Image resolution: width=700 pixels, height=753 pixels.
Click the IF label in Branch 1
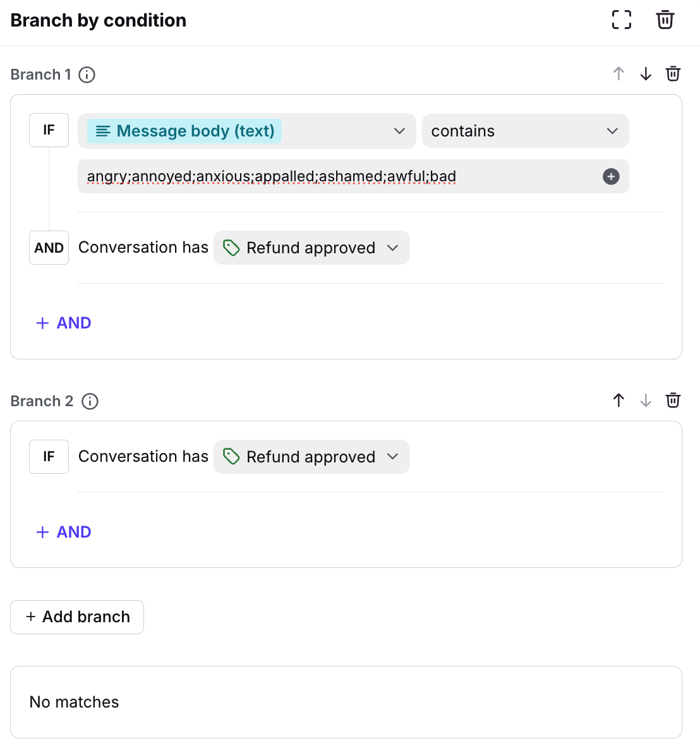point(49,130)
